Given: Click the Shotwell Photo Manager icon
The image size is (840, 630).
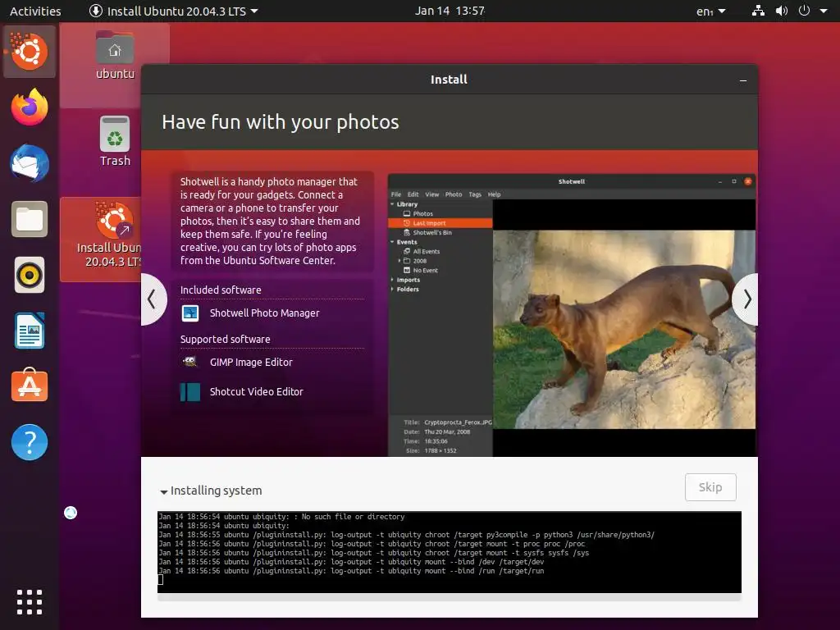Looking at the screenshot, I should (x=190, y=313).
